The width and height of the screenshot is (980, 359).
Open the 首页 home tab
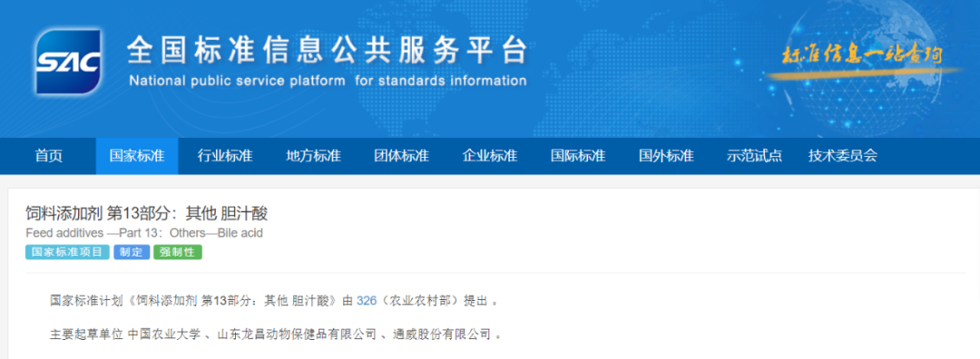[49, 156]
